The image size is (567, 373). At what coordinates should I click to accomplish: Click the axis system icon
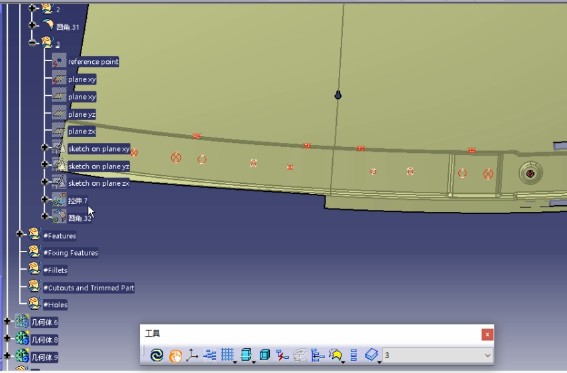click(x=192, y=355)
